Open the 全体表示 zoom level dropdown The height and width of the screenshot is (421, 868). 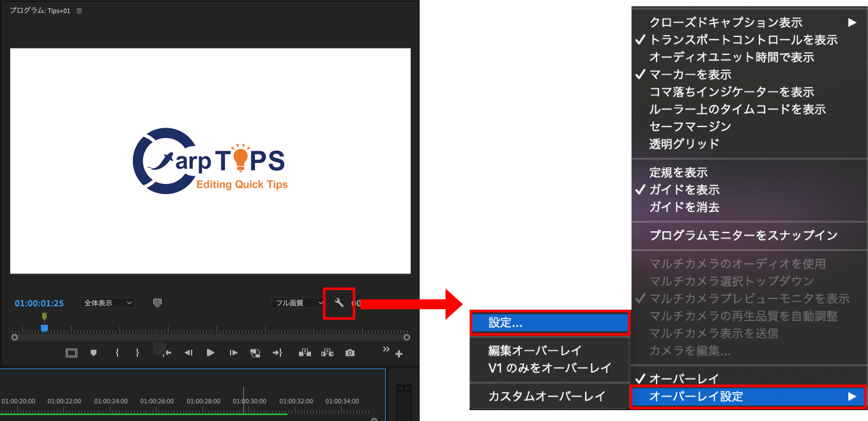pos(108,303)
